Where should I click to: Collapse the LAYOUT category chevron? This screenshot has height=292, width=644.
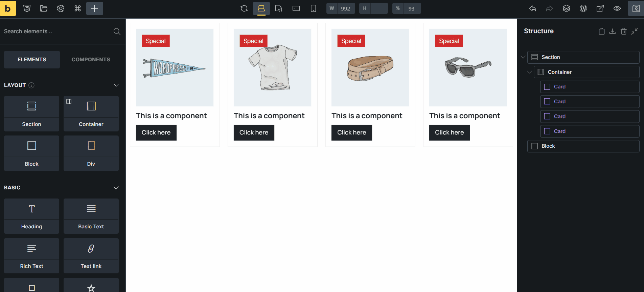pos(116,85)
